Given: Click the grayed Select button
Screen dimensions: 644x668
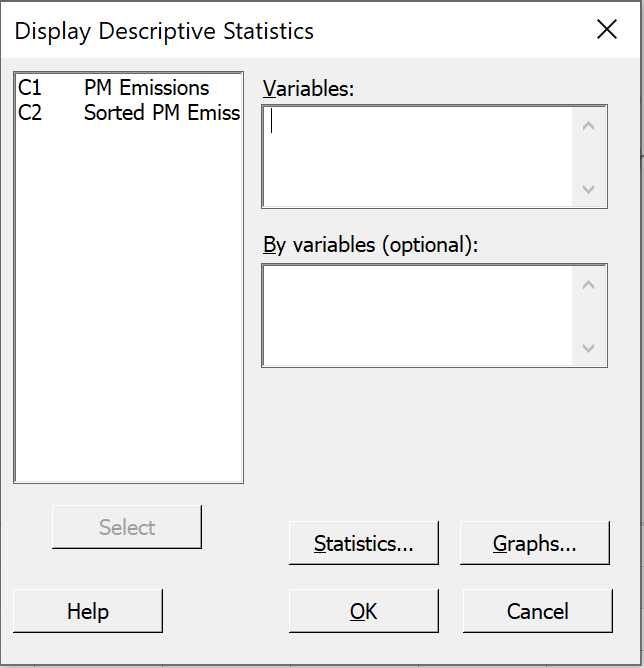Looking at the screenshot, I should coord(127,527).
